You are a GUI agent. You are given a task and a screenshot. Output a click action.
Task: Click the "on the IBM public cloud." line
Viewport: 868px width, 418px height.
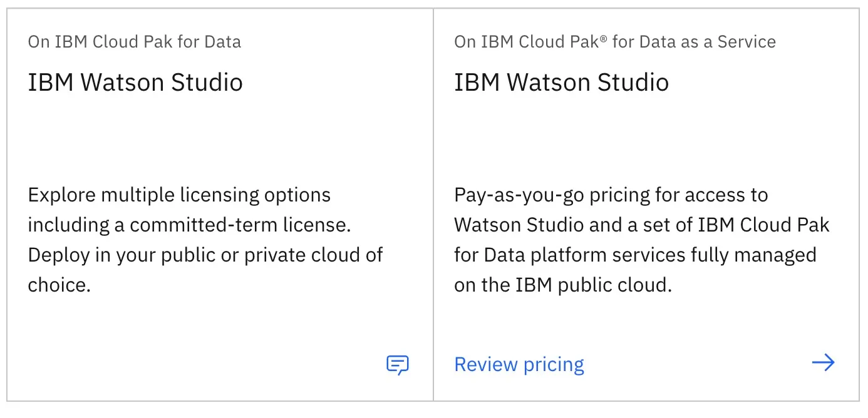click(562, 285)
